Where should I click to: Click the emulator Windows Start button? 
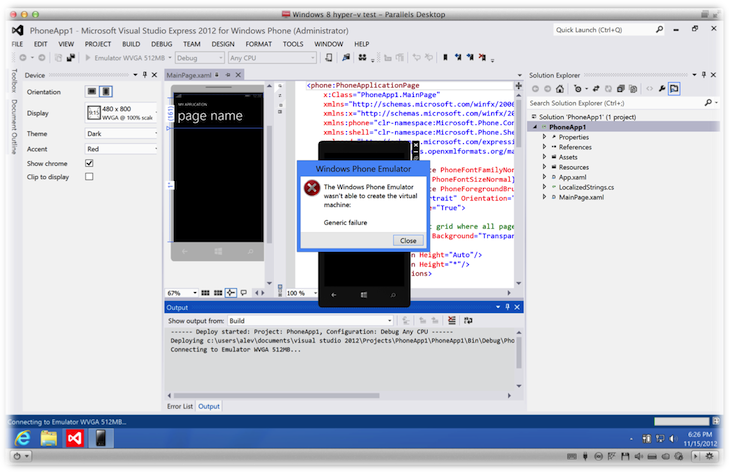[364, 295]
